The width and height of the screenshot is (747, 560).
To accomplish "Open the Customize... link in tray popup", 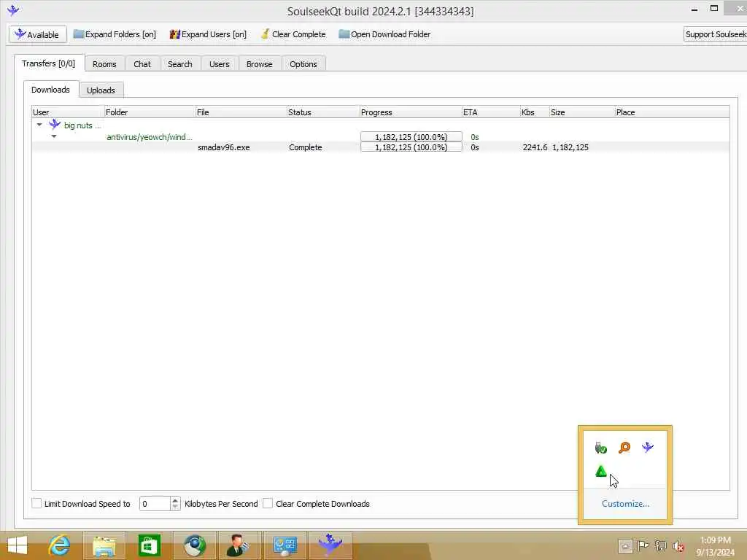I will coord(625,504).
